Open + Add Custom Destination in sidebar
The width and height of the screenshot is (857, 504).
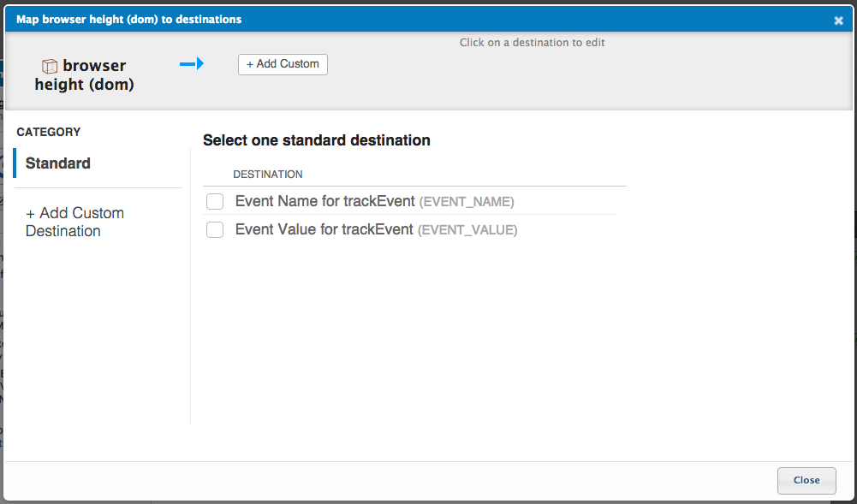[74, 222]
